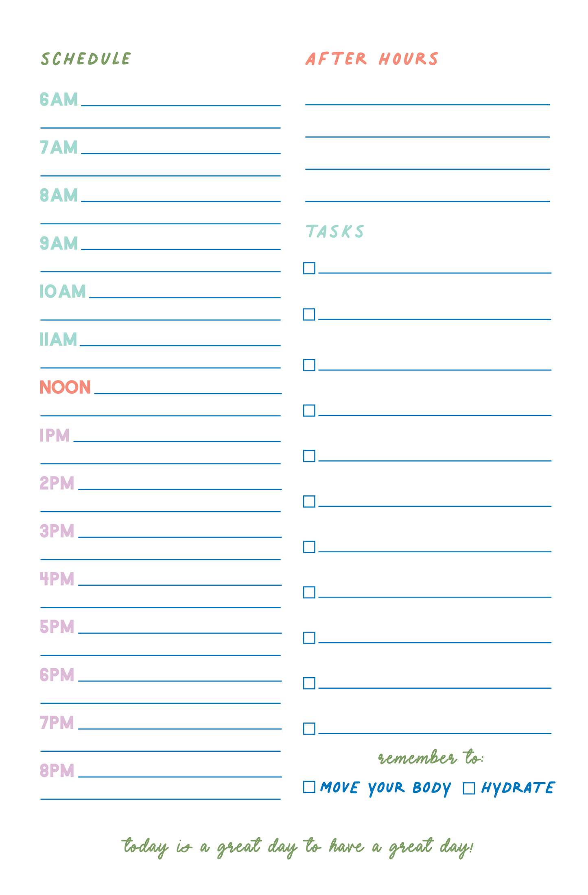Click the 'remember to:' script text

coord(431,758)
